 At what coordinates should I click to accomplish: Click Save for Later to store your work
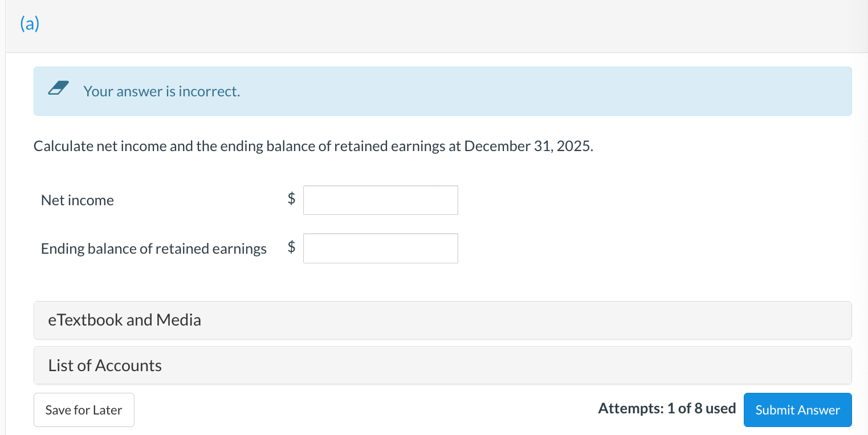(84, 409)
